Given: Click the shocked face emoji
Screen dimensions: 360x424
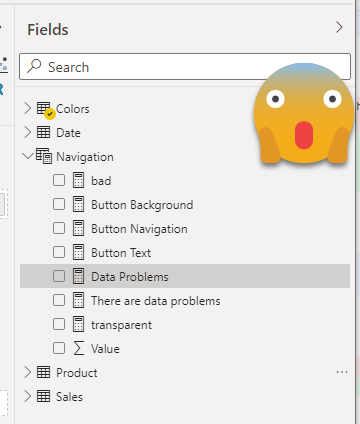Looking at the screenshot, I should pos(304,113).
